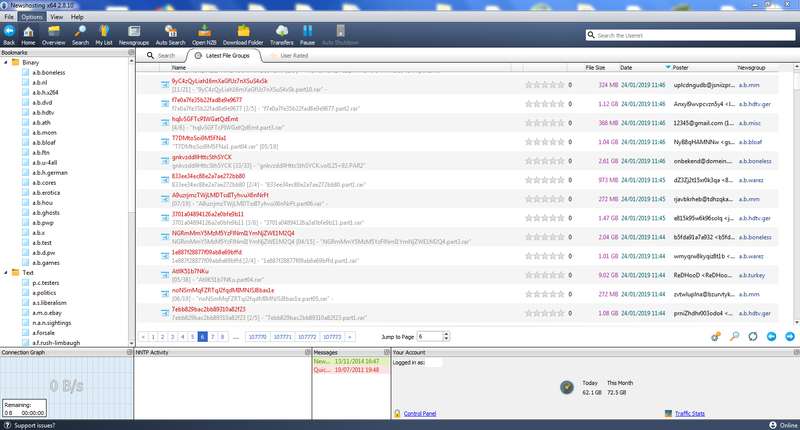Open the Control Panel link
Image resolution: width=800 pixels, height=430 pixels.
point(419,412)
